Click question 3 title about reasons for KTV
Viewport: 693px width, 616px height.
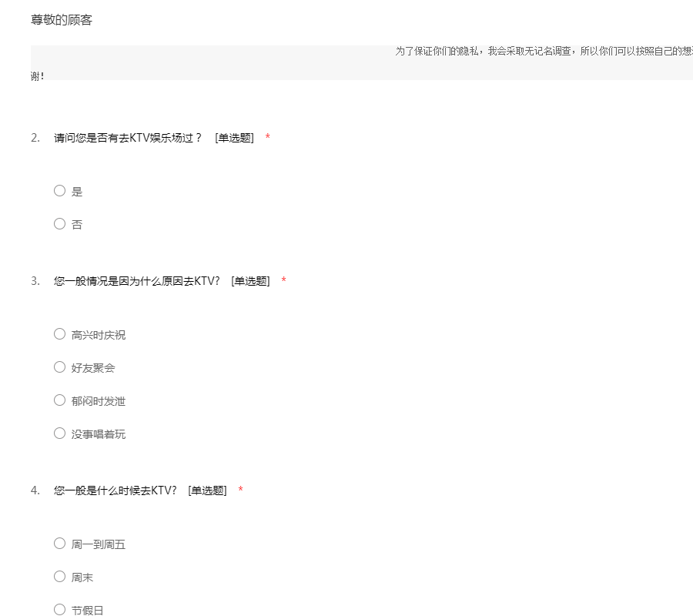click(x=137, y=281)
